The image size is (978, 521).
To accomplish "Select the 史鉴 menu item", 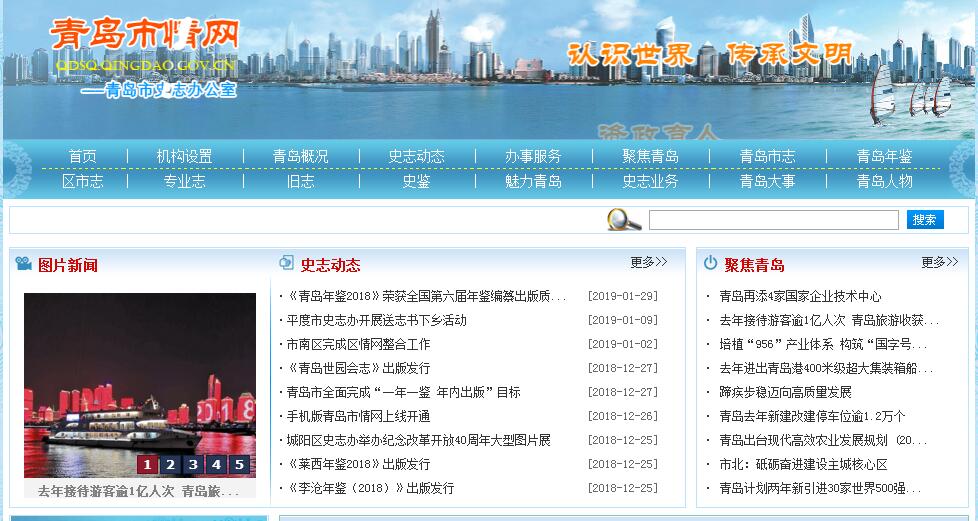I will pyautogui.click(x=416, y=182).
